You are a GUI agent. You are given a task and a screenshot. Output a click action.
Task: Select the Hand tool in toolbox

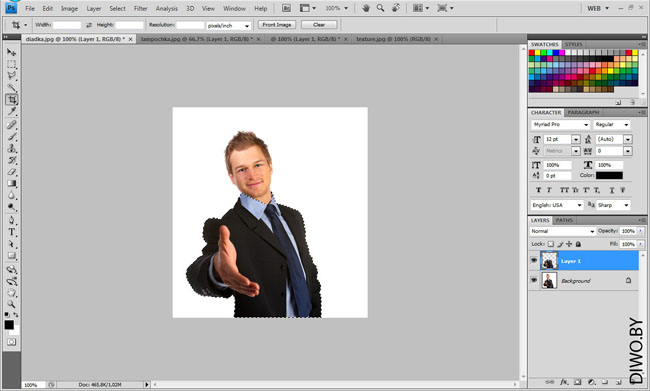click(x=12, y=293)
